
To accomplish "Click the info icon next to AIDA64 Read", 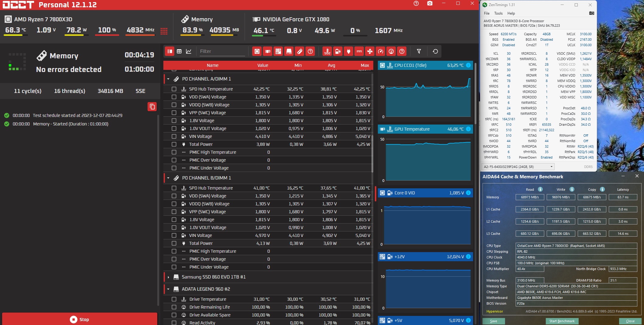I will 540,189.
